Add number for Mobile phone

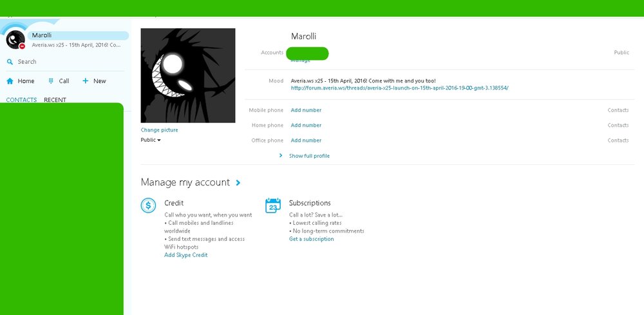(x=306, y=110)
